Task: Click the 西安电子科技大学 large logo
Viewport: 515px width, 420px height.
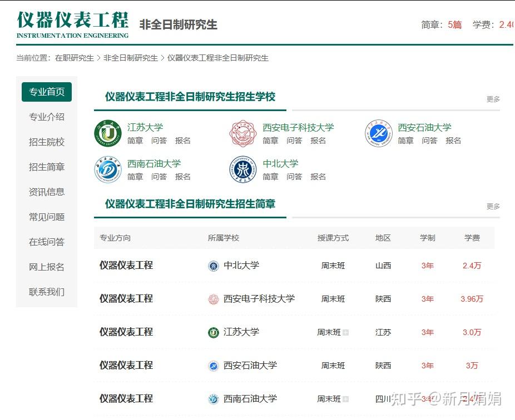Action: [242, 133]
